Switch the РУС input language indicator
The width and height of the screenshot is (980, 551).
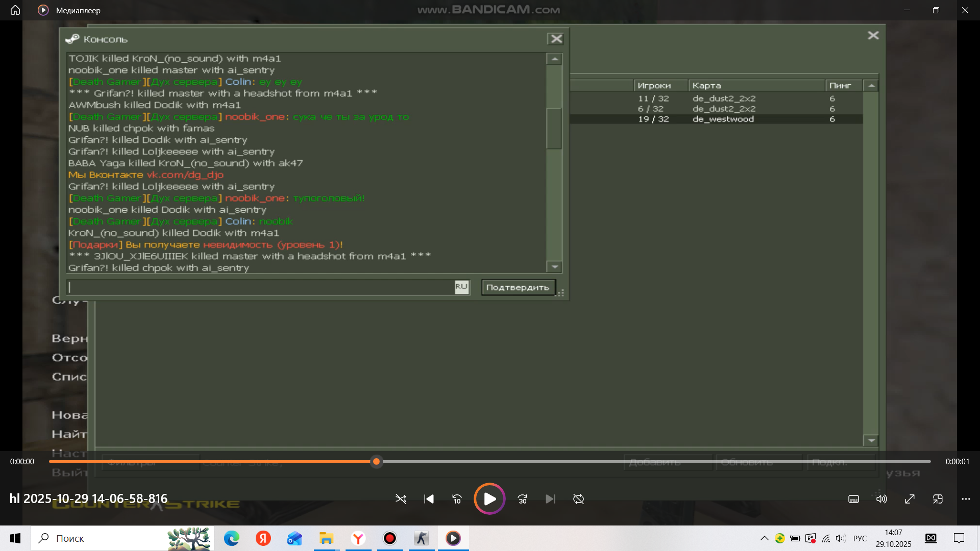[860, 538]
